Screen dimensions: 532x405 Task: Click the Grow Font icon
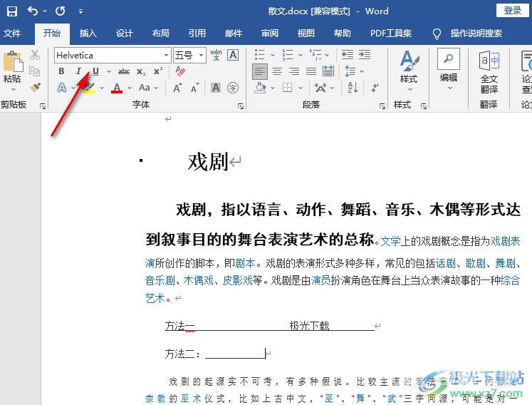(x=177, y=88)
